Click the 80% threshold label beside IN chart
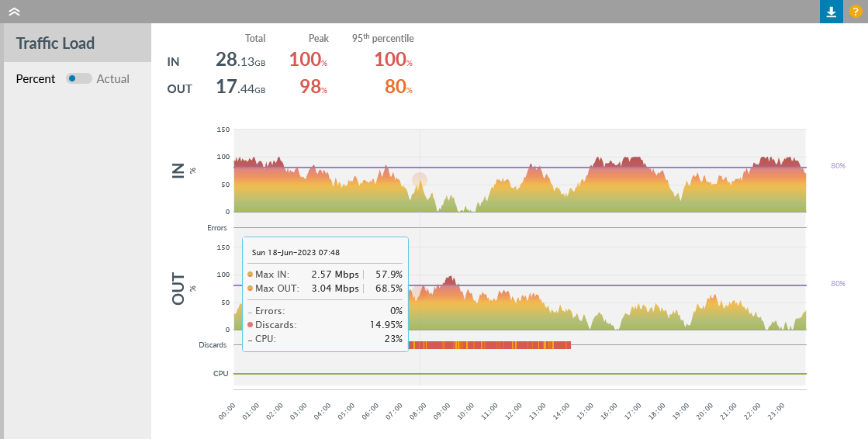This screenshot has height=439, width=868. coord(838,165)
